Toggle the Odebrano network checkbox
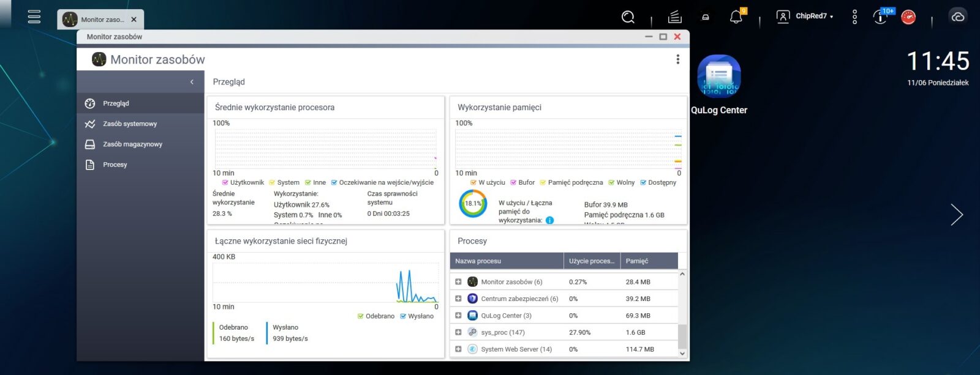Screen dimensions: 980x375 pos(360,316)
